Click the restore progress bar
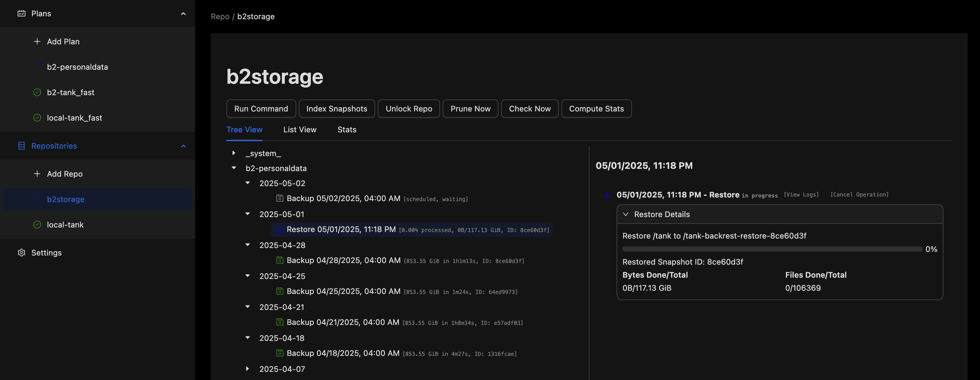The image size is (980, 380). [772, 249]
